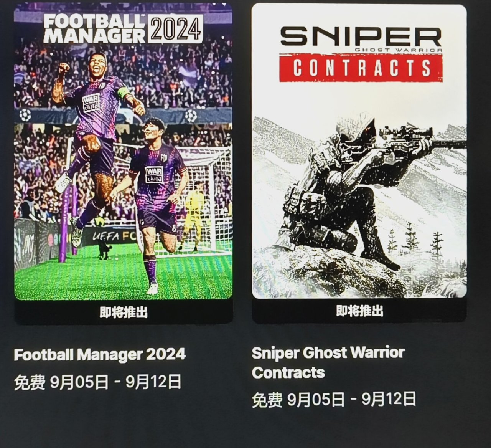Open Sniper Ghost Warrior Contracts title link

coord(328,362)
